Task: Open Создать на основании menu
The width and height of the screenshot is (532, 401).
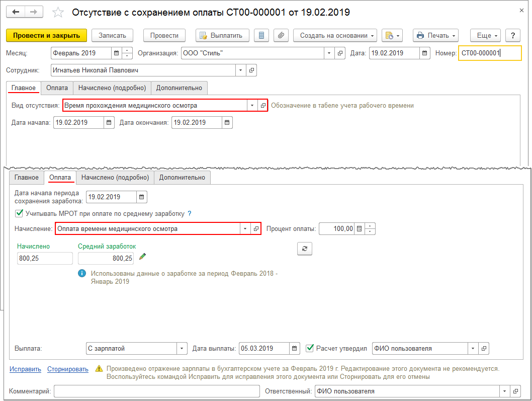Action: [x=335, y=35]
